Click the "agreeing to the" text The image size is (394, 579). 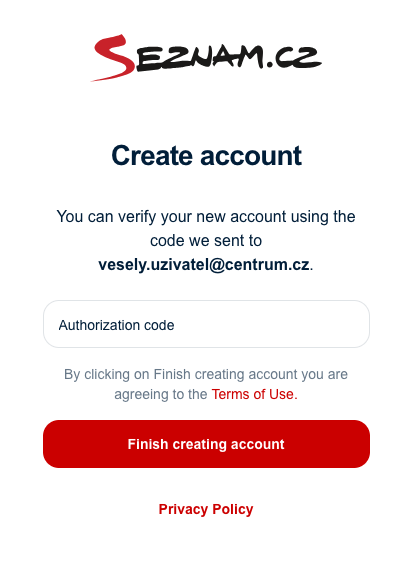[161, 394]
